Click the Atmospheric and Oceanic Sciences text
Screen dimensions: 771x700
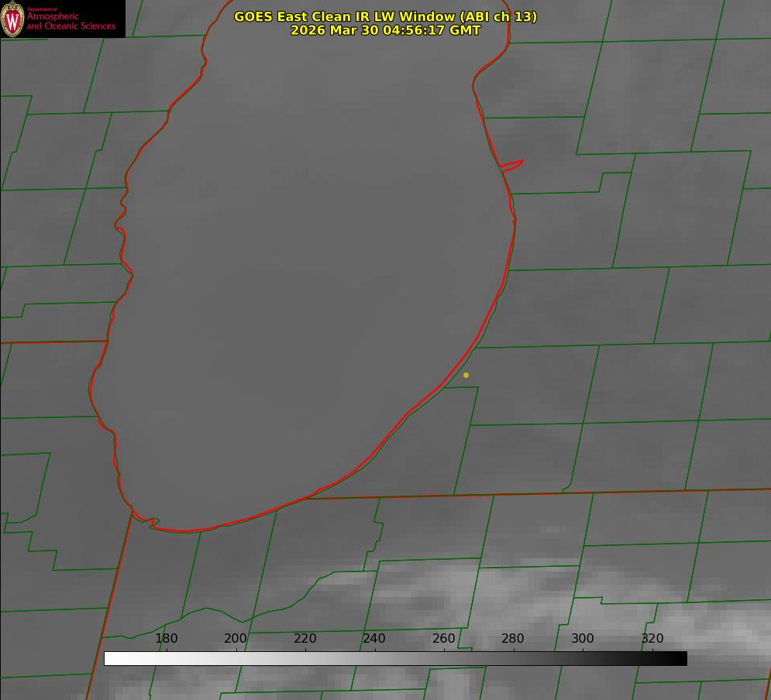tap(71, 21)
